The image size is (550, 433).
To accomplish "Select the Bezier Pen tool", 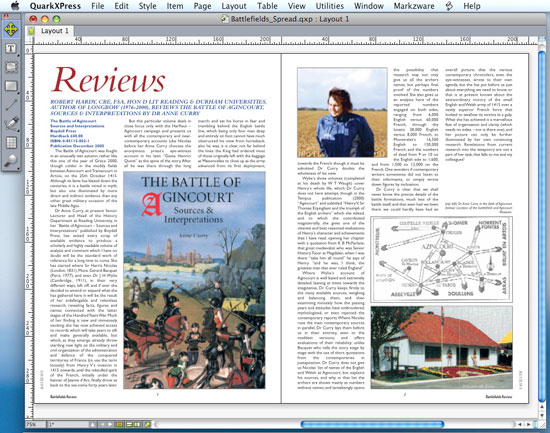I will click(11, 123).
